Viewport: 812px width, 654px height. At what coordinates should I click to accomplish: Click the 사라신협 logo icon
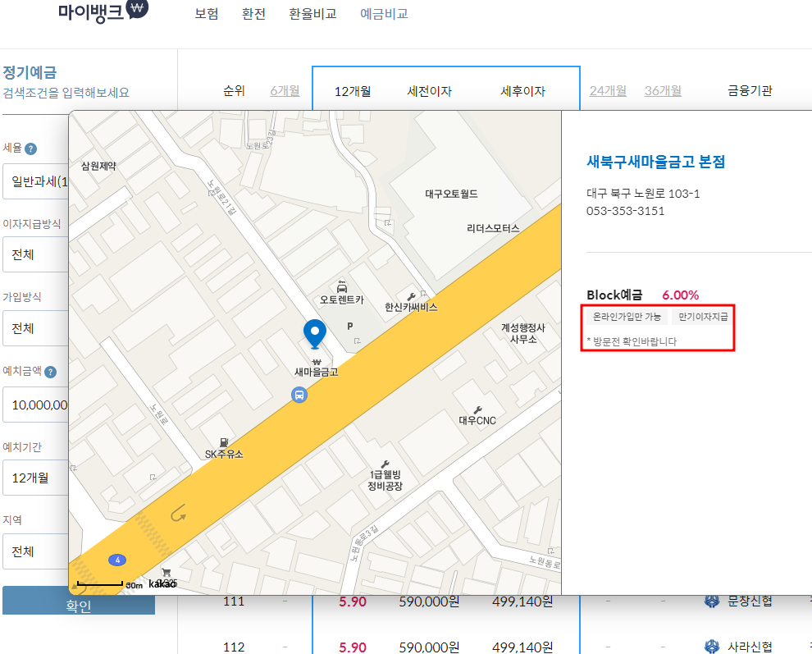712,647
